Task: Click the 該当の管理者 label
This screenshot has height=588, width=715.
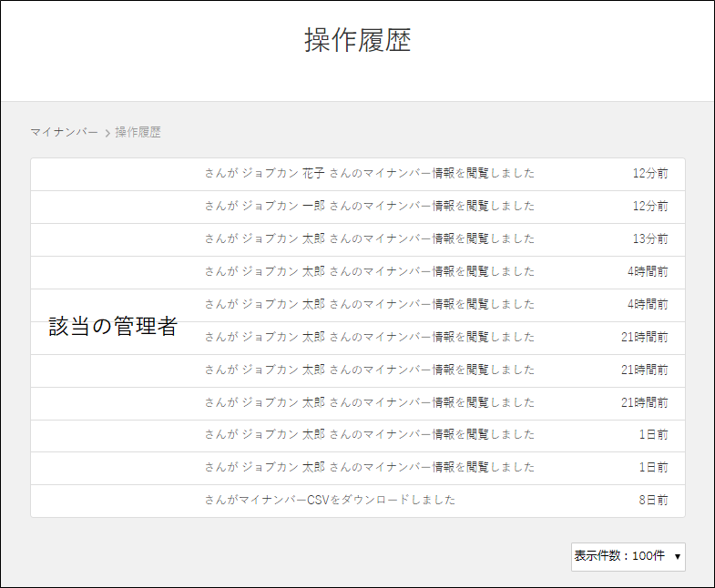Action: click(x=113, y=328)
